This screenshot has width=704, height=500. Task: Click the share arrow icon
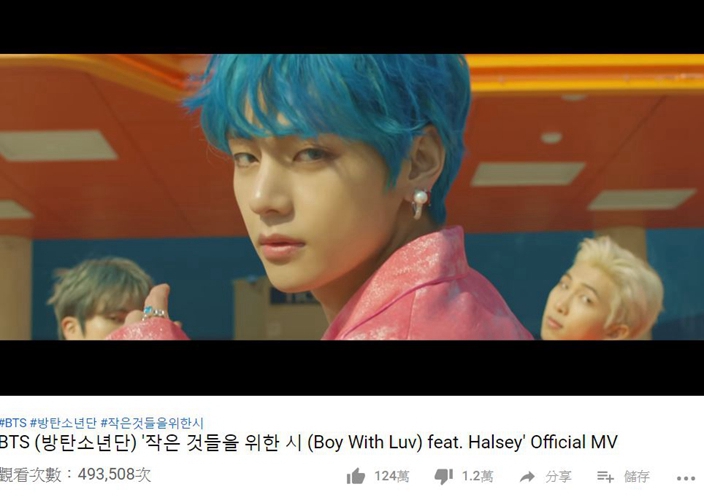528,477
